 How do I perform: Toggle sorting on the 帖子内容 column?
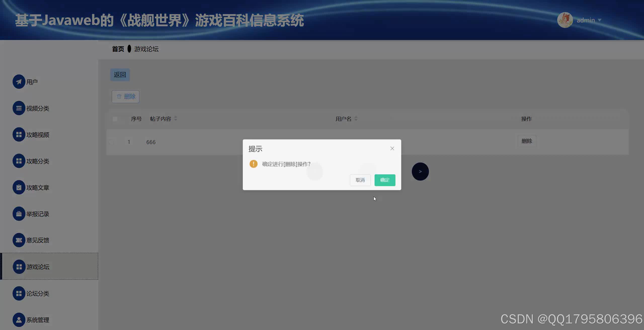[x=176, y=118]
